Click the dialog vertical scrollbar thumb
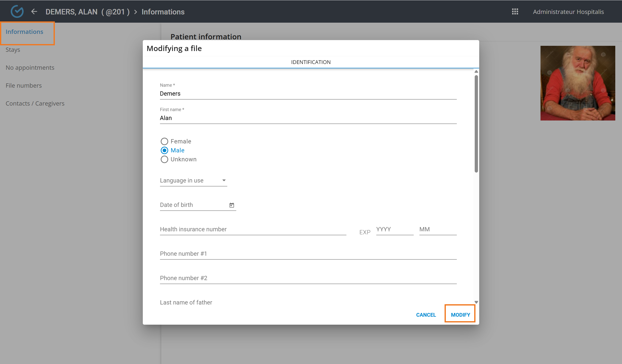The width and height of the screenshot is (622, 364). coord(476,123)
